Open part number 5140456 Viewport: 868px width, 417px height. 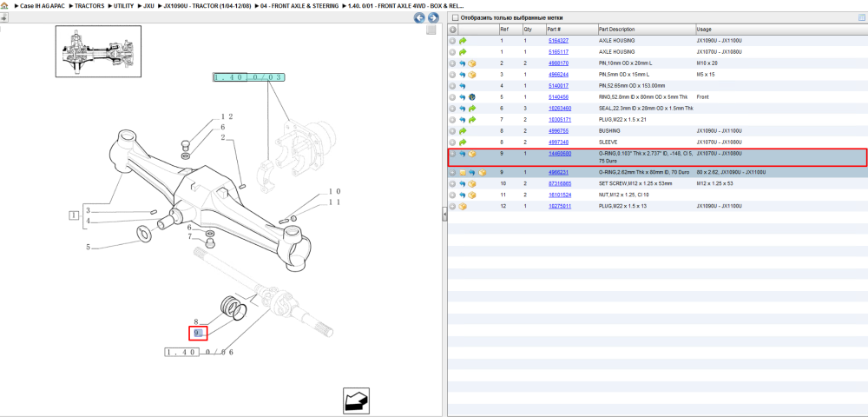[558, 97]
